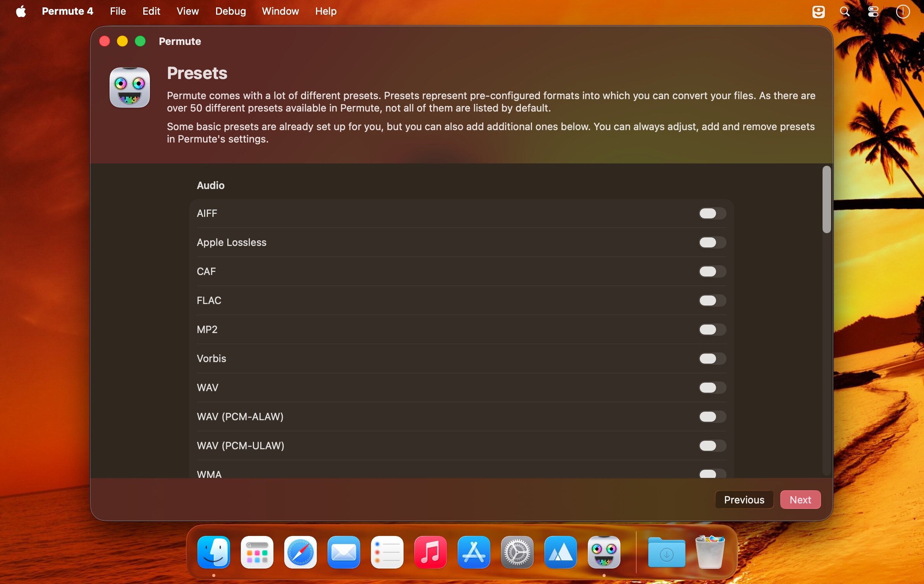Switch on the MP2 preset
The height and width of the screenshot is (584, 924).
(712, 330)
